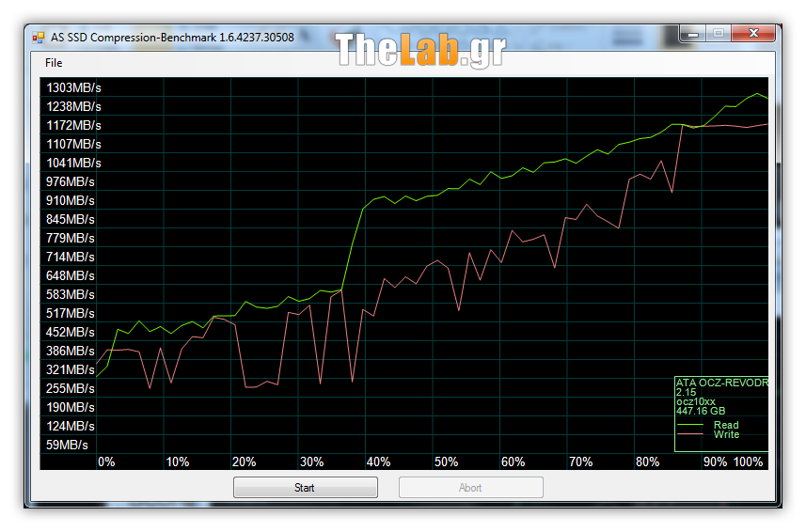Click the 910MB/s axis label

click(71, 201)
